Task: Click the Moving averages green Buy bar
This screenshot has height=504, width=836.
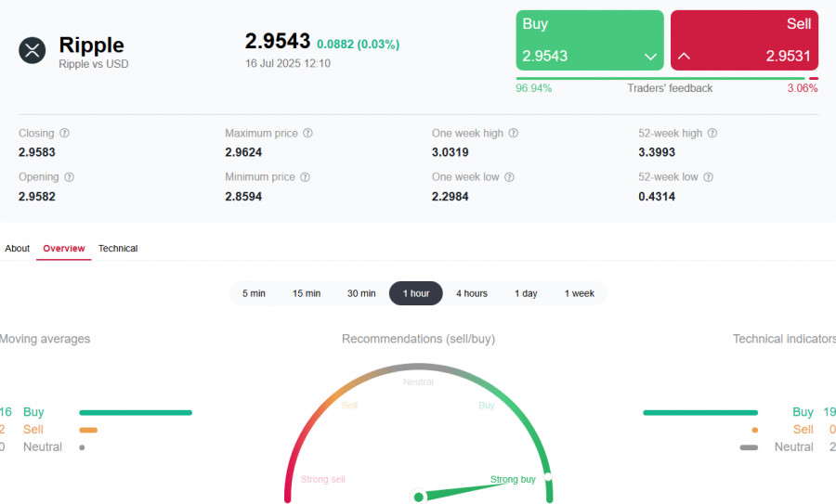Action: coord(136,412)
